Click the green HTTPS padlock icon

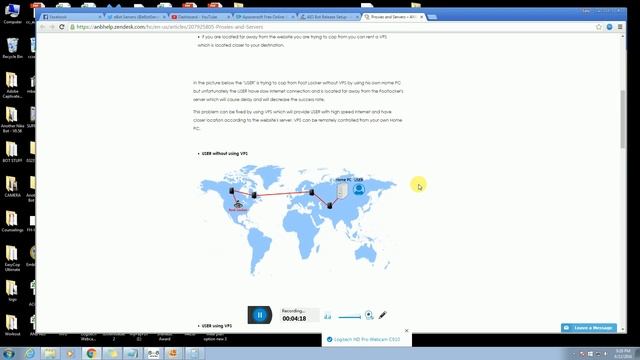72,27
